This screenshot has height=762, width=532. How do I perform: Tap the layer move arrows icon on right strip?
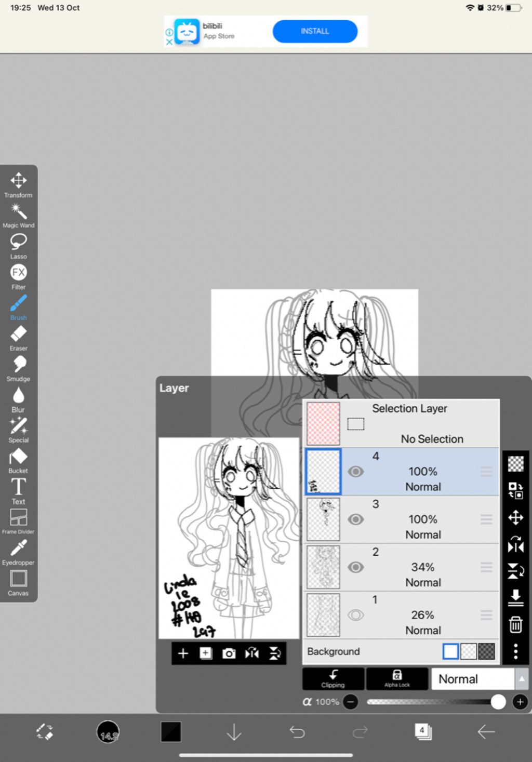[x=515, y=518]
